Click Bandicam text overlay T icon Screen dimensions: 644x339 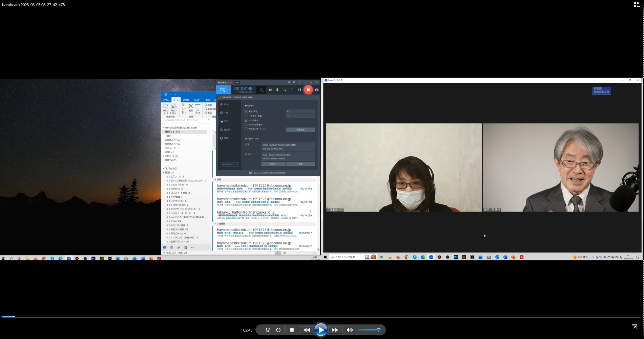click(x=292, y=90)
